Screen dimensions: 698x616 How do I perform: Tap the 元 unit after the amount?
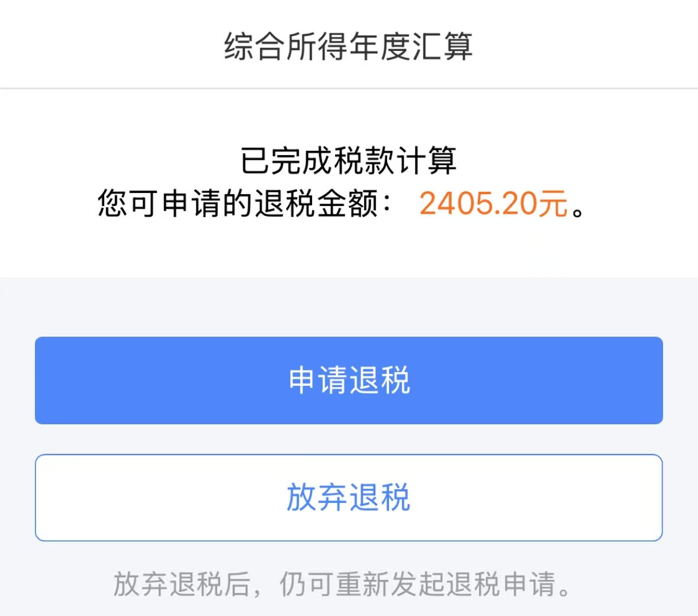[x=553, y=204]
